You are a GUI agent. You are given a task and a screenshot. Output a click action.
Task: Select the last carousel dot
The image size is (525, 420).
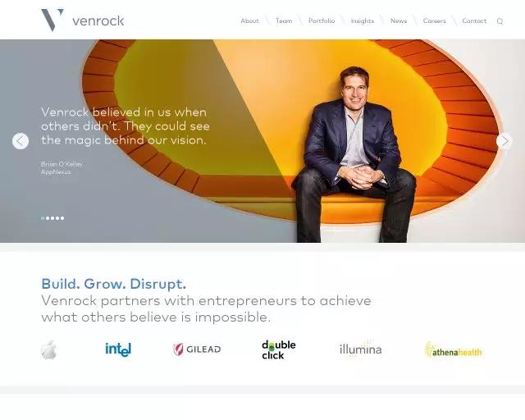click(62, 218)
